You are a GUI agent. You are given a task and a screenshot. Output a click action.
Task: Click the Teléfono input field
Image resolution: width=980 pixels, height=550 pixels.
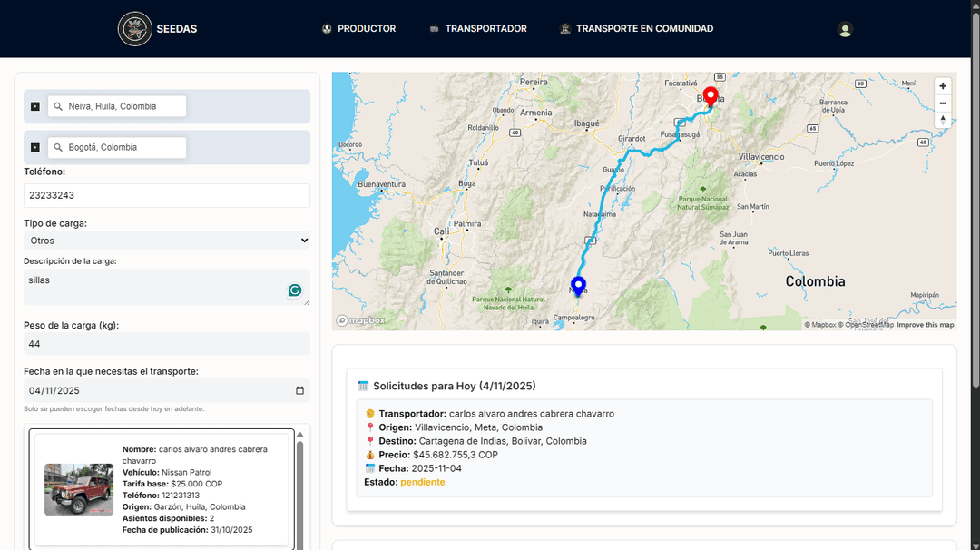pos(167,195)
